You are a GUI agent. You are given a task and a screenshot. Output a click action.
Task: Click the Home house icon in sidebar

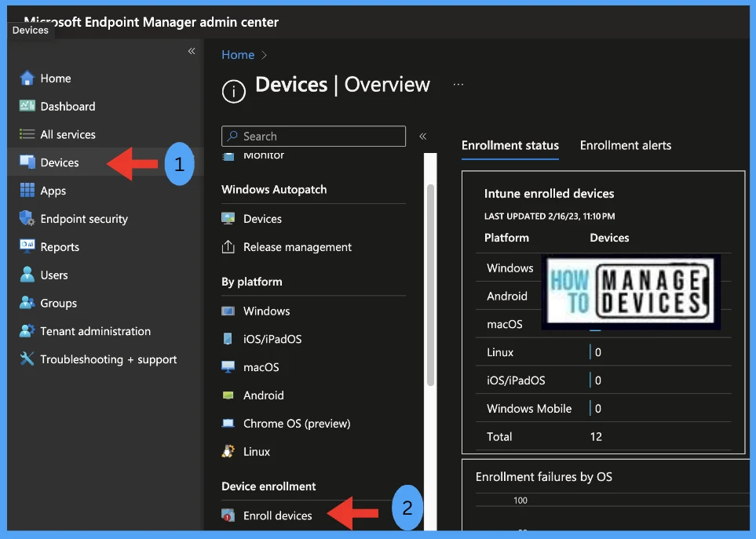click(x=27, y=78)
